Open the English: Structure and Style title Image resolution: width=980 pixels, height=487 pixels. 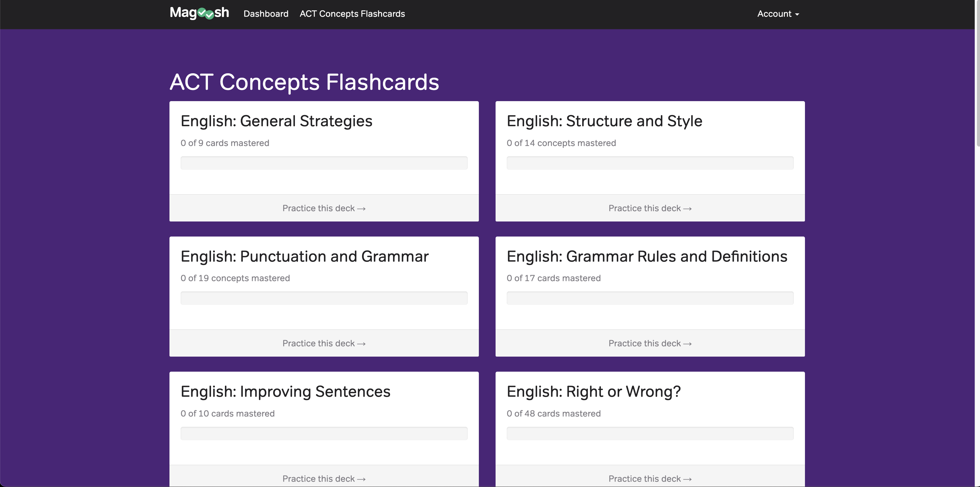pyautogui.click(x=604, y=121)
